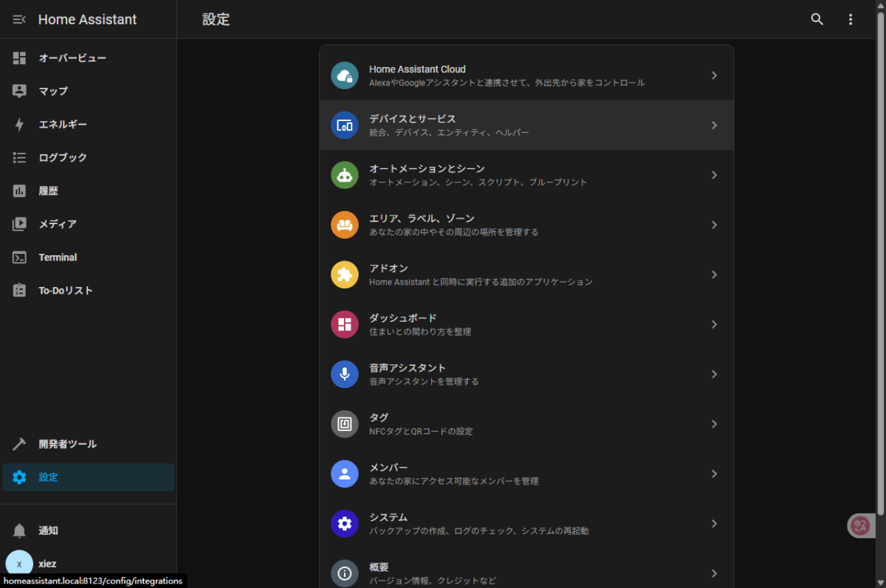This screenshot has width=886, height=588.
Task: Click the Home Assistant Cloud icon
Action: click(x=345, y=75)
